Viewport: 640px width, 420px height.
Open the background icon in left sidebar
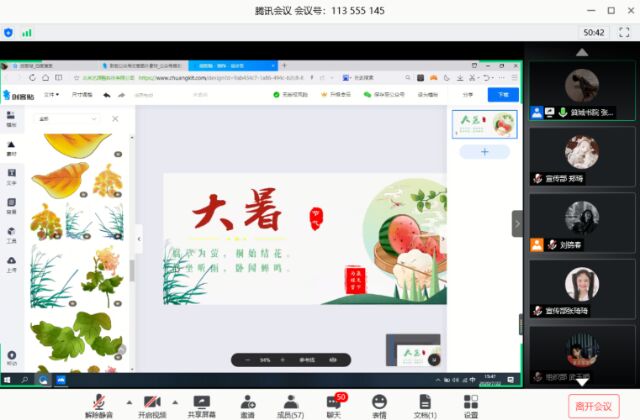(11, 206)
